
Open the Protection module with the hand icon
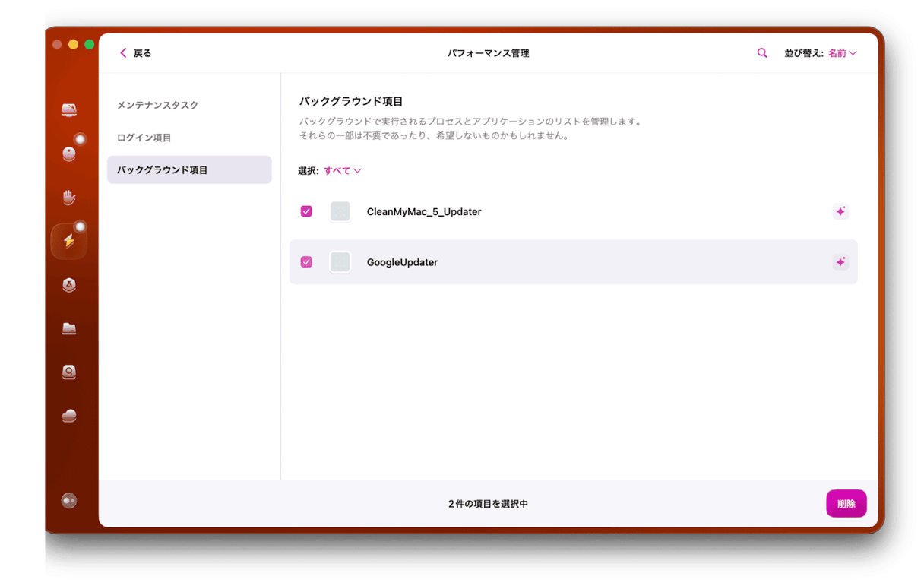[68, 197]
